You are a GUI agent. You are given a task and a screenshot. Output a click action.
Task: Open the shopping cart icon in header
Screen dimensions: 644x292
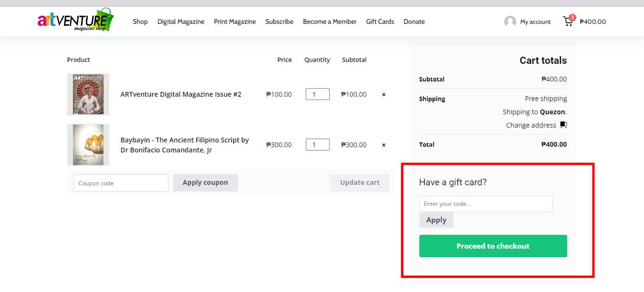tap(569, 21)
